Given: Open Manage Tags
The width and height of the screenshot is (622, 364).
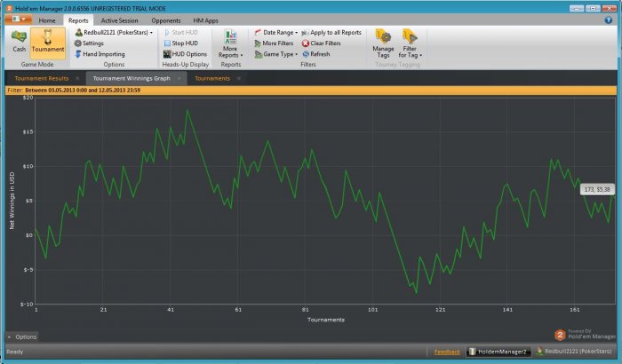Looking at the screenshot, I should click(383, 44).
